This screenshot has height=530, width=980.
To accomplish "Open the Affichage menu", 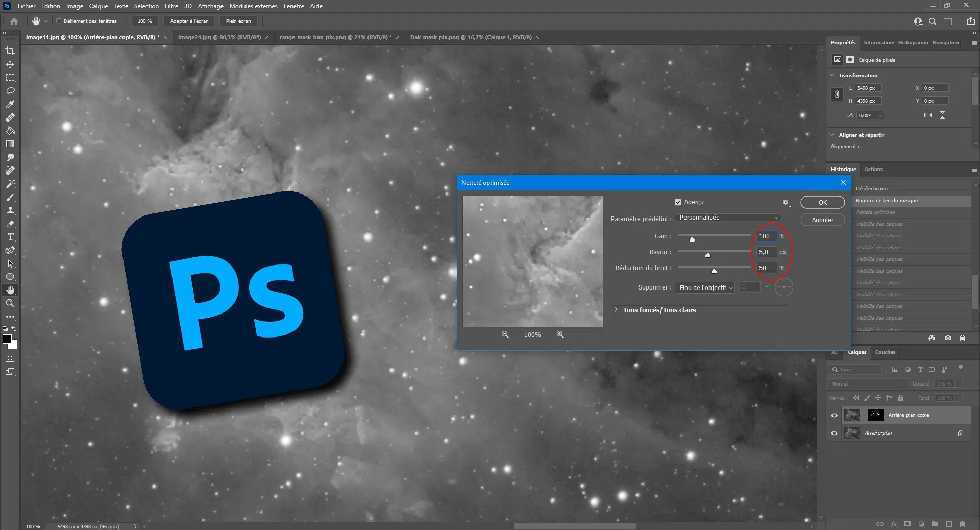I will pyautogui.click(x=211, y=6).
